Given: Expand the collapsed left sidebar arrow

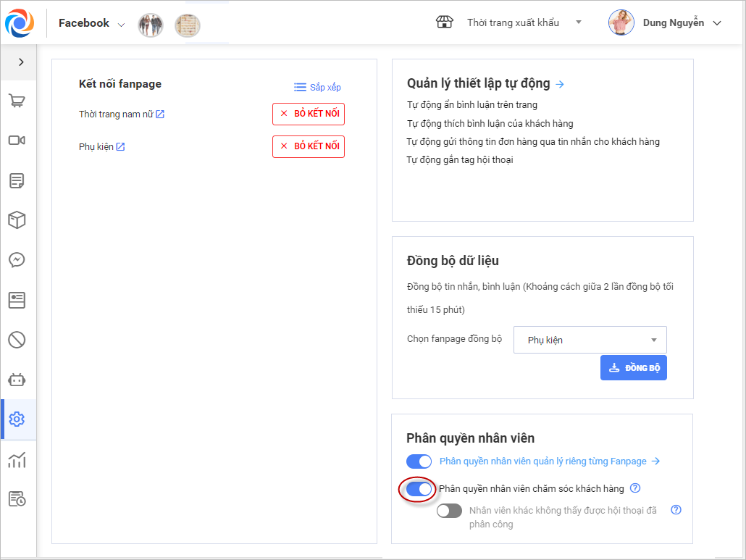Looking at the screenshot, I should pyautogui.click(x=21, y=62).
